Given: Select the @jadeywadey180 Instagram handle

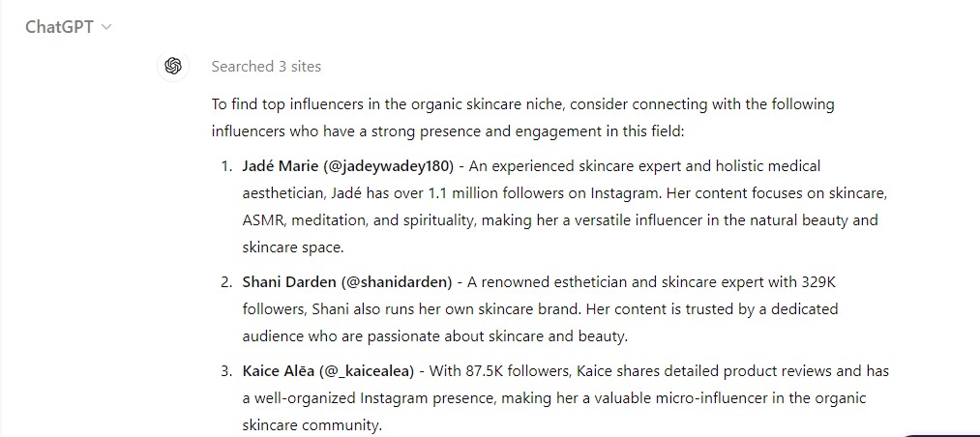Looking at the screenshot, I should (389, 166).
